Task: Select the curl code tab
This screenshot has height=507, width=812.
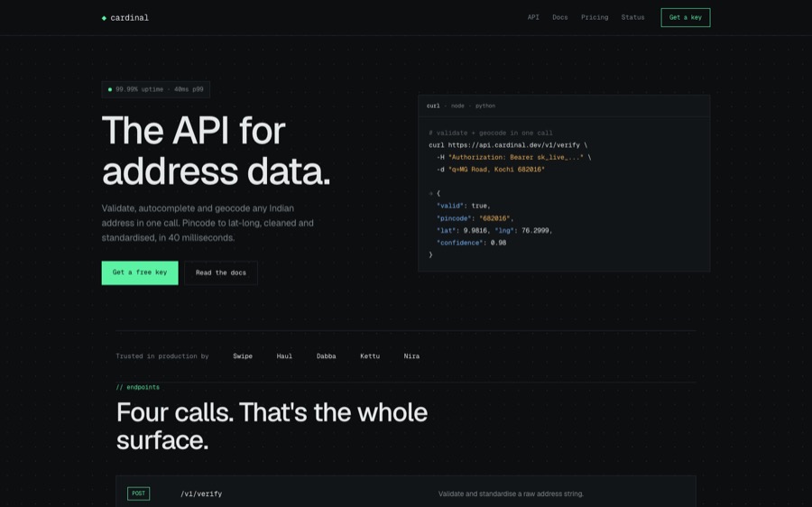Action: pos(433,106)
